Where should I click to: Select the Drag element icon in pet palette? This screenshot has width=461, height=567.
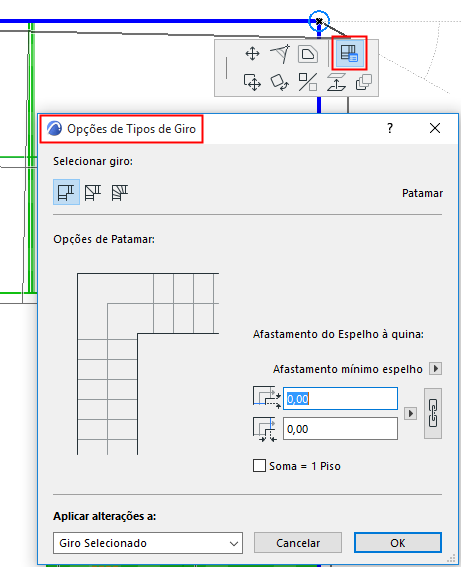coord(252,82)
